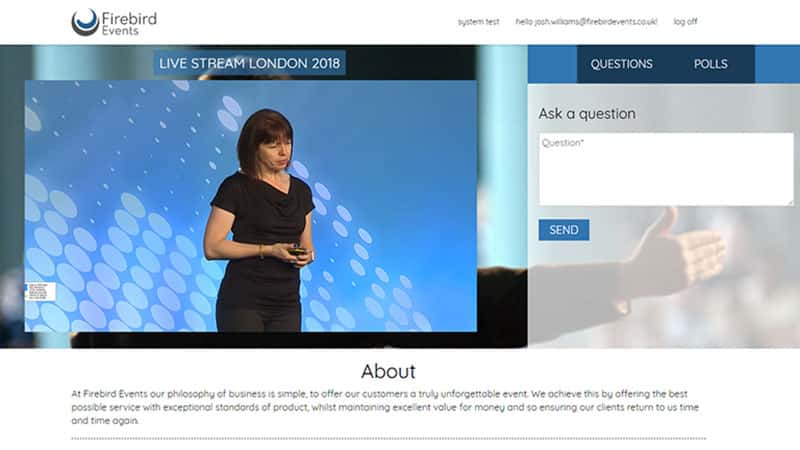Click the Firebird Events brand name text

pyautogui.click(x=129, y=22)
